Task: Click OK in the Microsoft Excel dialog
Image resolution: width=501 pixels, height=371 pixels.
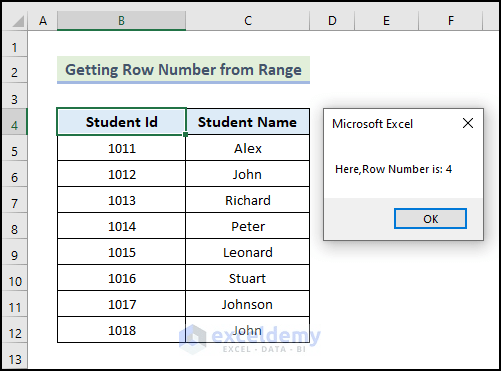Action: pyautogui.click(x=430, y=219)
